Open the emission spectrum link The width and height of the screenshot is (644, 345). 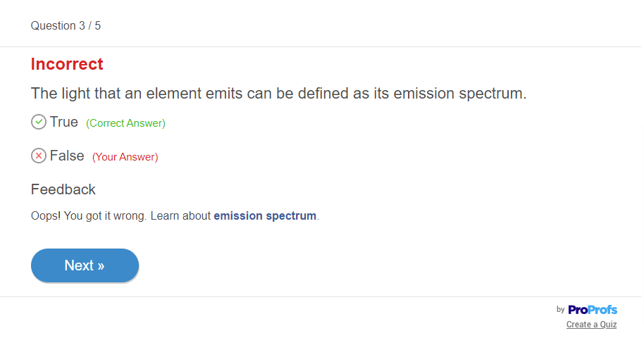coord(265,216)
